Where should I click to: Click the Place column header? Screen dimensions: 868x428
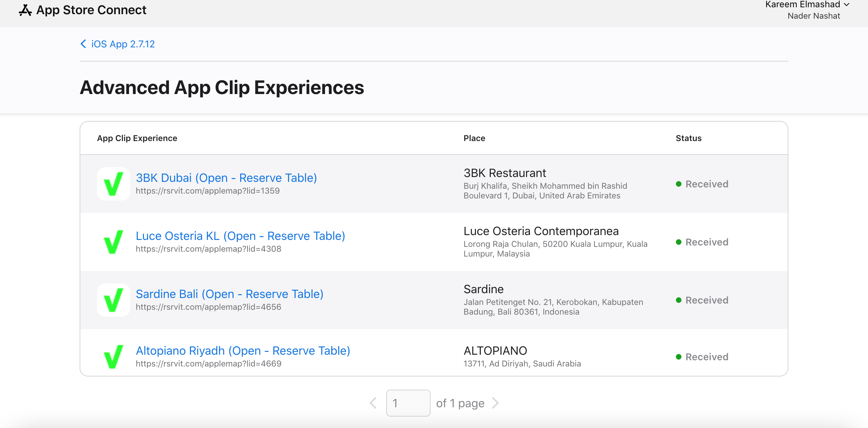point(474,138)
